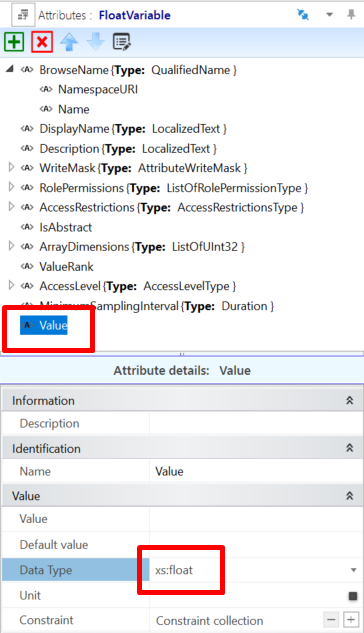Click the Unit label

pos(30,595)
